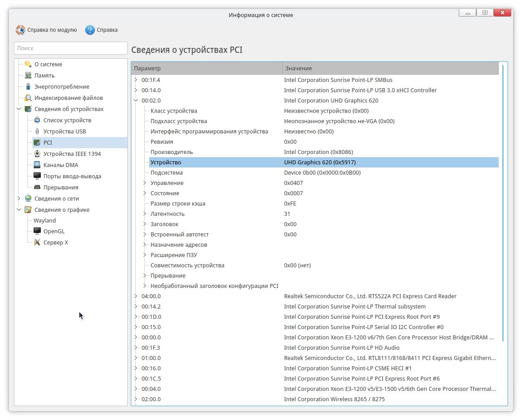The image size is (522, 420).
Task: Click the battery icon for Энергопотребление
Action: point(28,87)
